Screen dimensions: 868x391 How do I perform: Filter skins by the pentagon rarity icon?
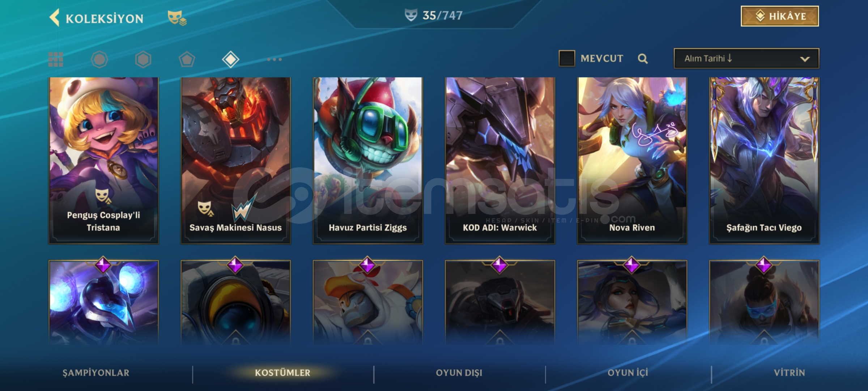187,59
